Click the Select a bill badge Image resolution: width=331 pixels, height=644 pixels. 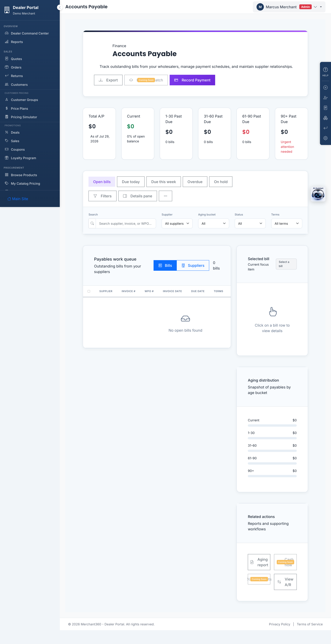point(286,264)
